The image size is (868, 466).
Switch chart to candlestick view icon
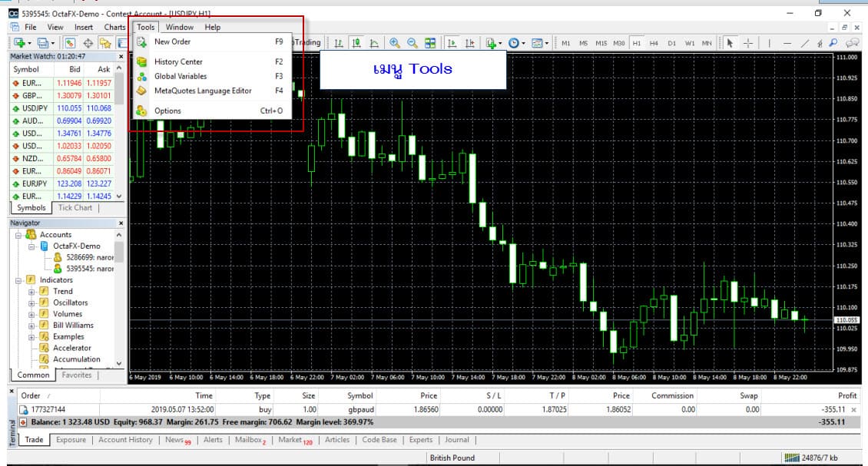click(x=356, y=43)
